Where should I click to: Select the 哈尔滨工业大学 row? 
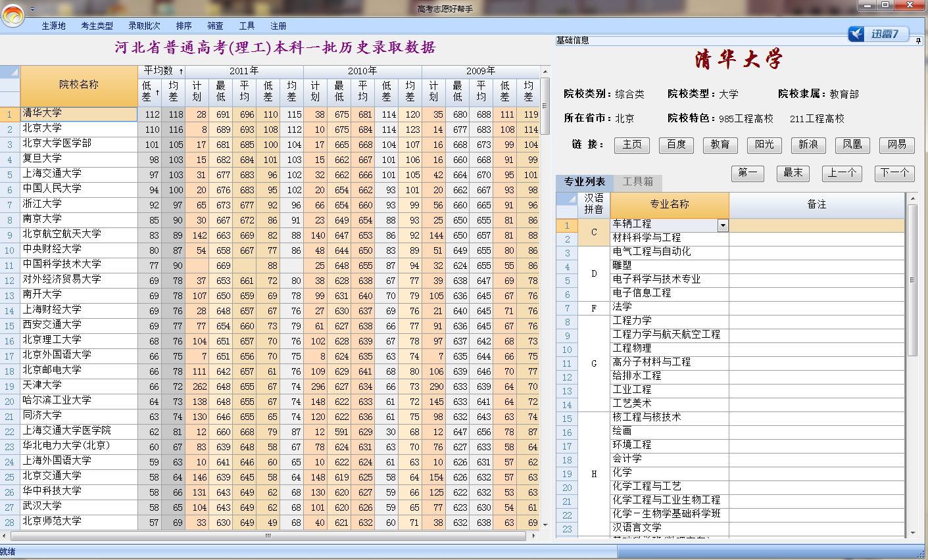(x=79, y=400)
